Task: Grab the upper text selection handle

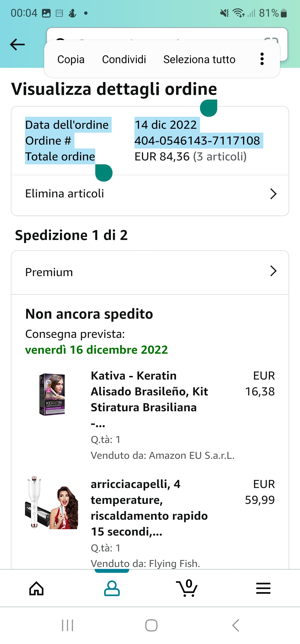Action: pyautogui.click(x=209, y=108)
